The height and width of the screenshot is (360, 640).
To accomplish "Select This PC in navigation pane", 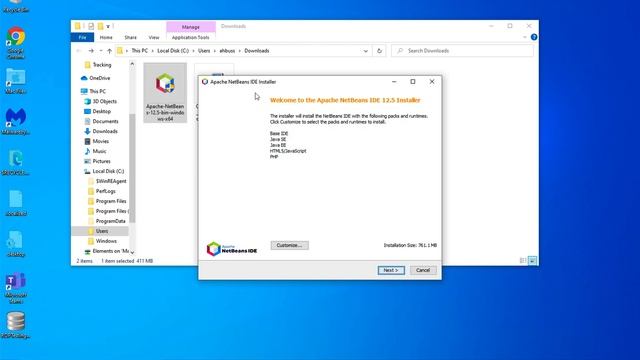I will tap(97, 91).
